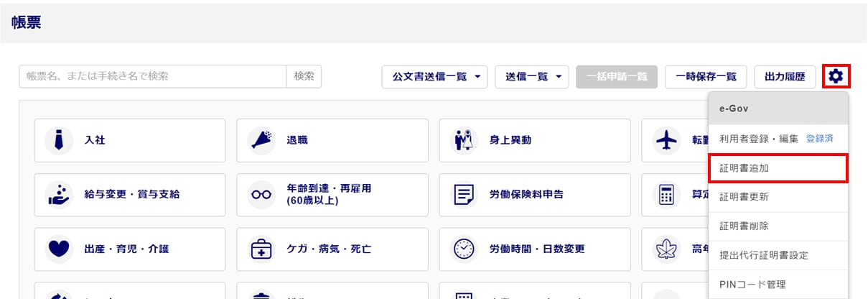Viewport: 868px width, 299px height.
Task: Click the heart icon for 出産・育児・介護
Action: (x=59, y=249)
